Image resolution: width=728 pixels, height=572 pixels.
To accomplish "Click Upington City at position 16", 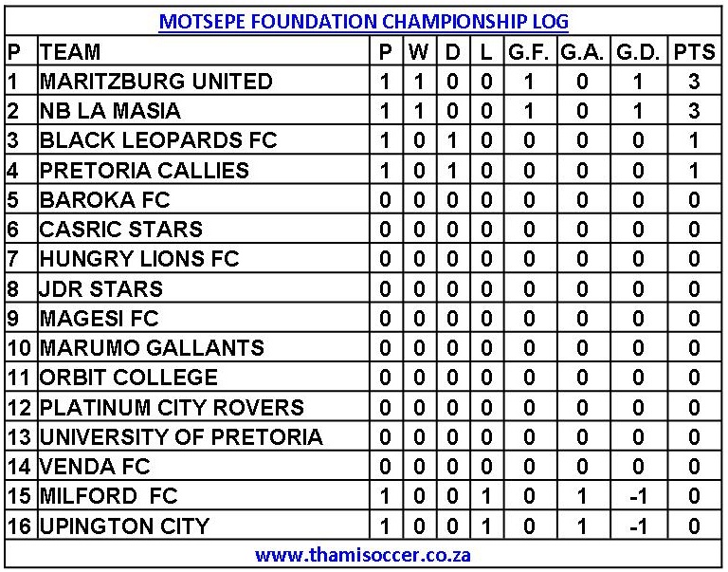I will point(124,526).
